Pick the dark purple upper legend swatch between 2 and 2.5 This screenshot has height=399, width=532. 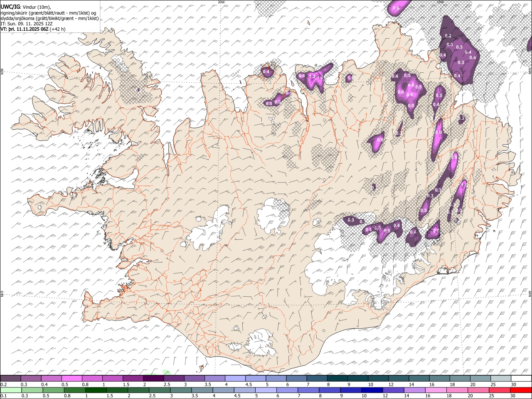pos(153,379)
